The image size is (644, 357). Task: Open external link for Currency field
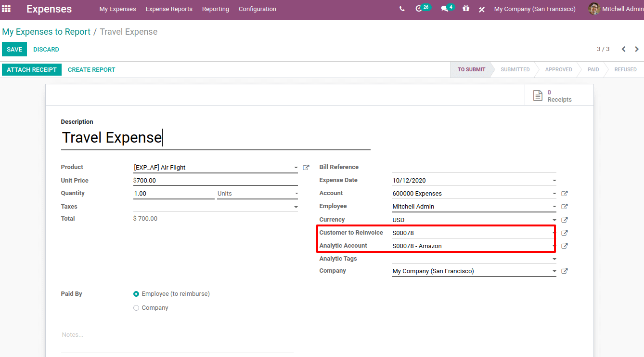[565, 220]
